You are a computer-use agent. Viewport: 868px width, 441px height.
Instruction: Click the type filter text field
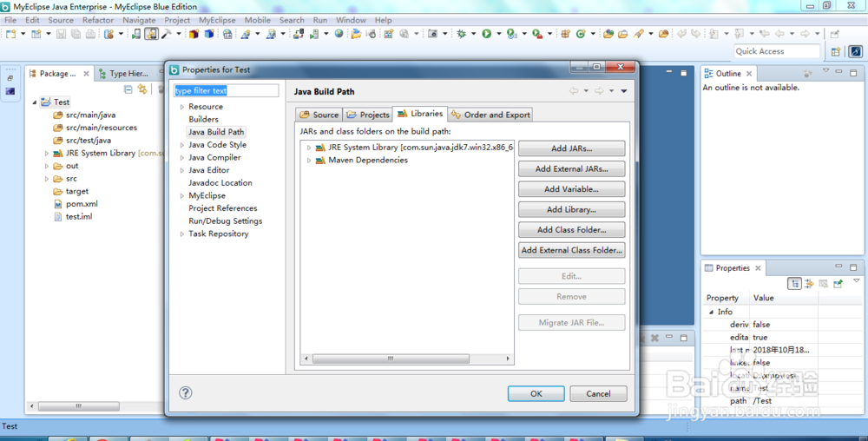(x=226, y=91)
